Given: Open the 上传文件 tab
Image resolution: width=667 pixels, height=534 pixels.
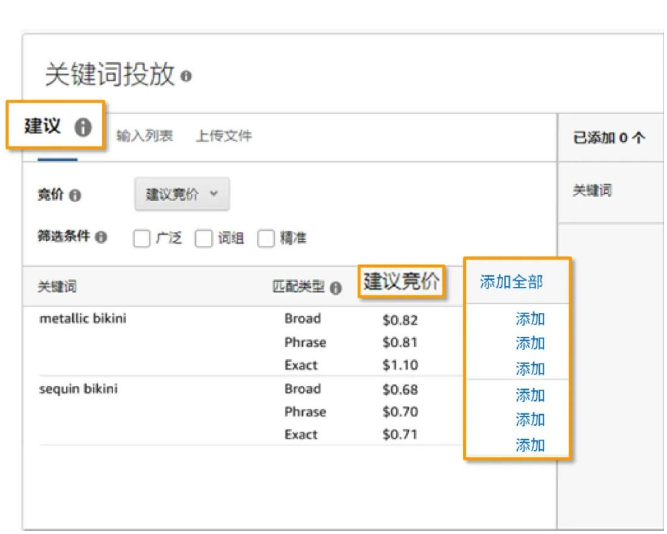Looking at the screenshot, I should (223, 135).
